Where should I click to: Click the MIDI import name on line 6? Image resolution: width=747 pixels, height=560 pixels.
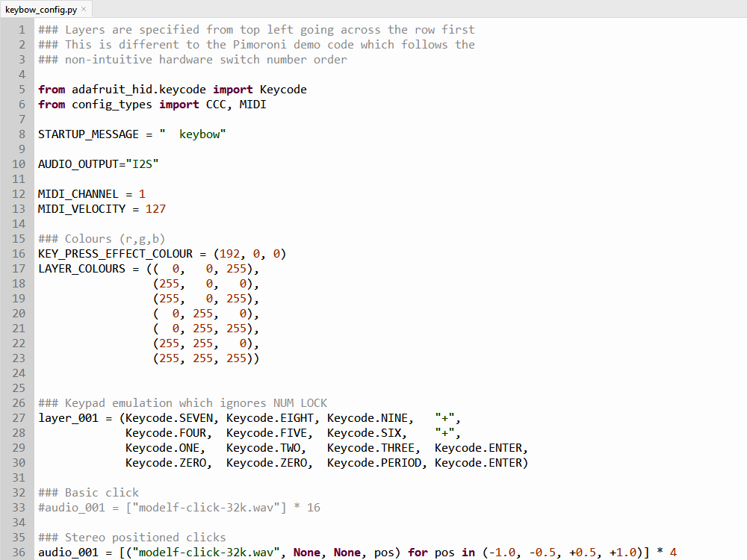point(252,105)
